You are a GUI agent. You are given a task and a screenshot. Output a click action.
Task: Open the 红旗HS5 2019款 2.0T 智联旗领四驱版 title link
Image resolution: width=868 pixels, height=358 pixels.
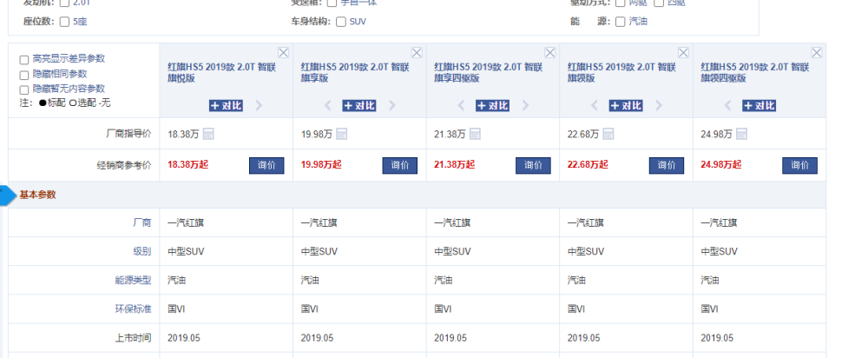pos(756,73)
